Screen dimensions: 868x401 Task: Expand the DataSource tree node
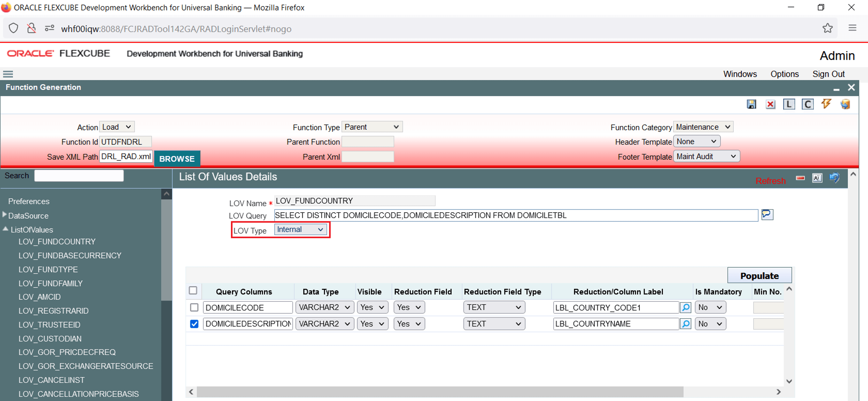5,215
